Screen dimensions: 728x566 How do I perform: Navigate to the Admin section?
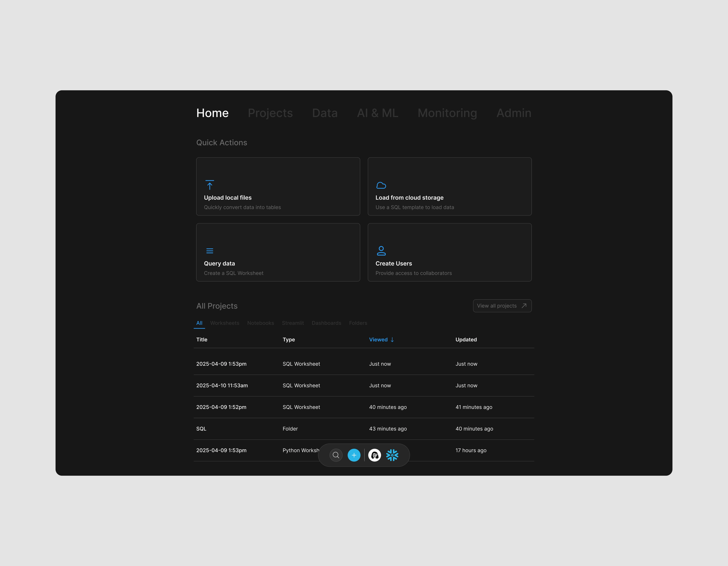(514, 113)
